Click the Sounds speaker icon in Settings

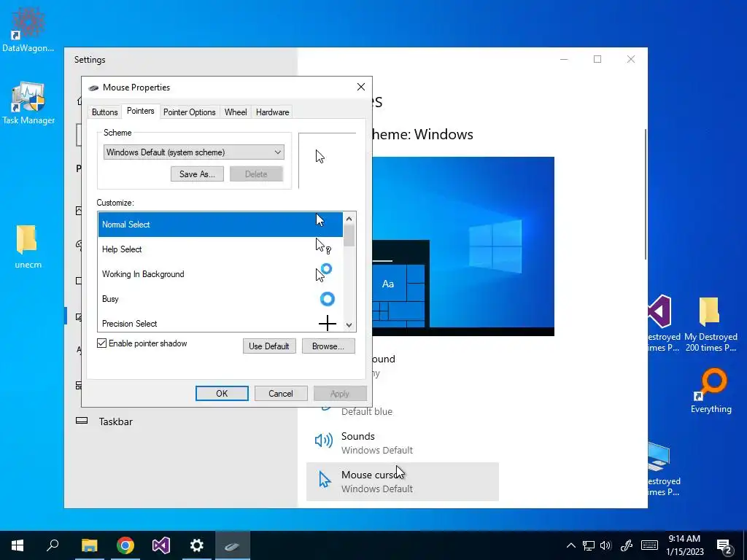(323, 441)
